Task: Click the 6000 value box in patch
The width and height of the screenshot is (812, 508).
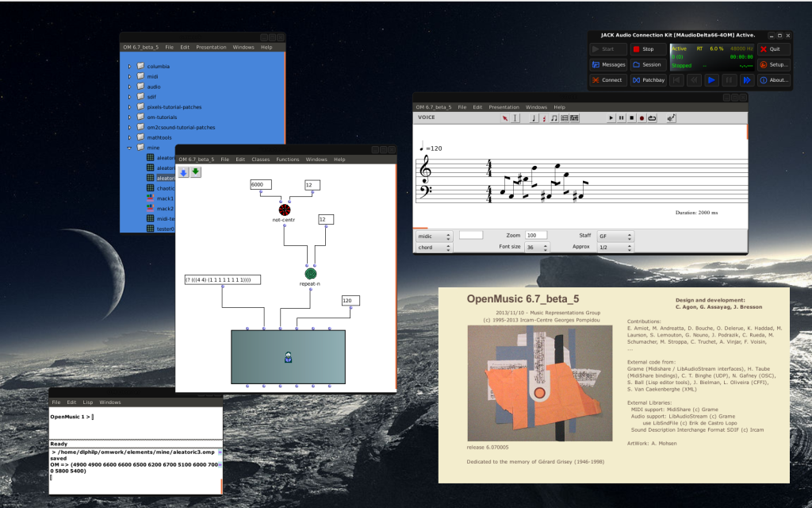Action: pyautogui.click(x=261, y=184)
